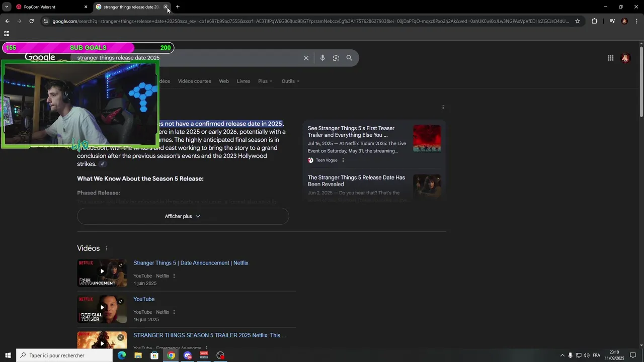
Task: Click the magnifier search submit icon
Action: 349,58
